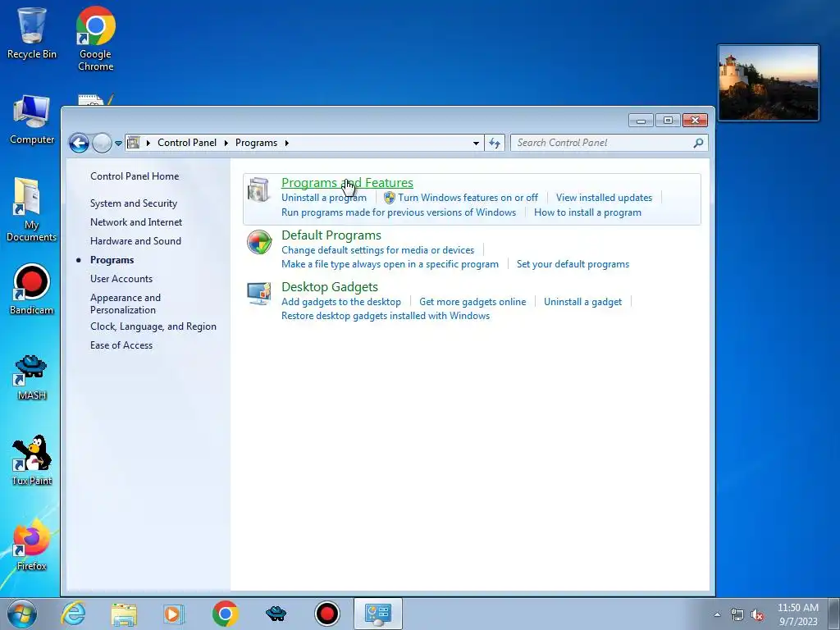840x630 pixels.
Task: Open Windows Media Player from taskbar
Action: [x=174, y=614]
